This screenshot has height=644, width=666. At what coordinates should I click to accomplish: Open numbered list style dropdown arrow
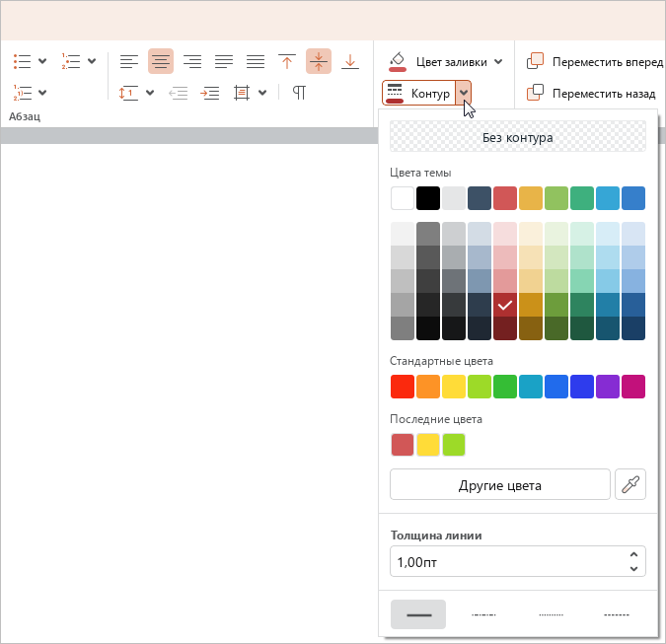[92, 61]
